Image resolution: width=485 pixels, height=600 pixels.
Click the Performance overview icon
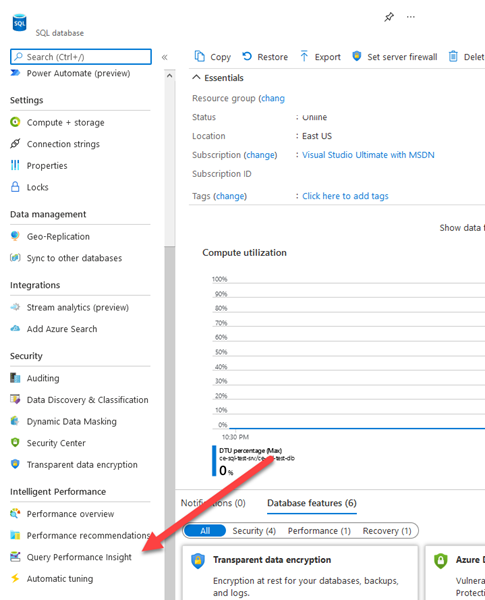click(15, 513)
